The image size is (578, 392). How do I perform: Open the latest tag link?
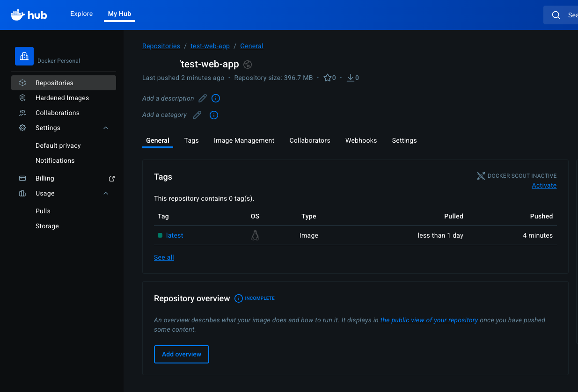pyautogui.click(x=175, y=235)
